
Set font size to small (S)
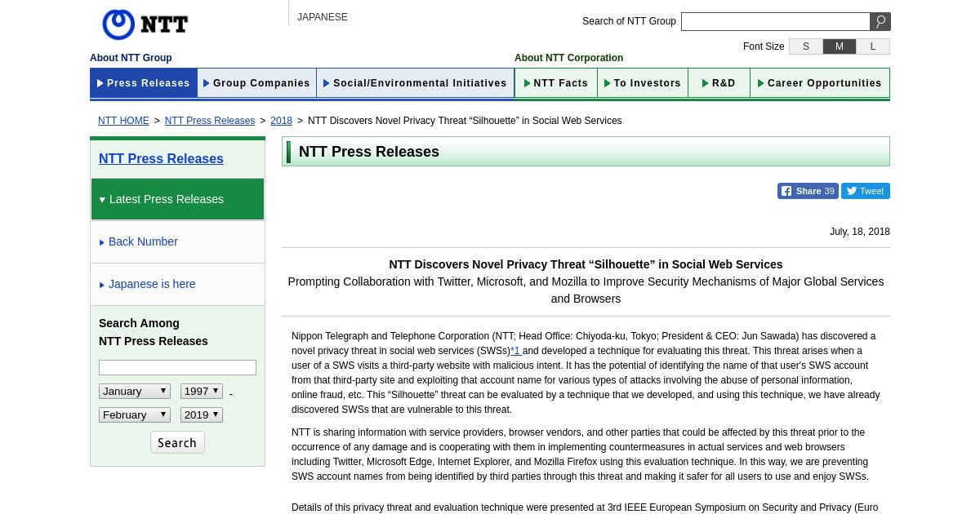click(806, 47)
